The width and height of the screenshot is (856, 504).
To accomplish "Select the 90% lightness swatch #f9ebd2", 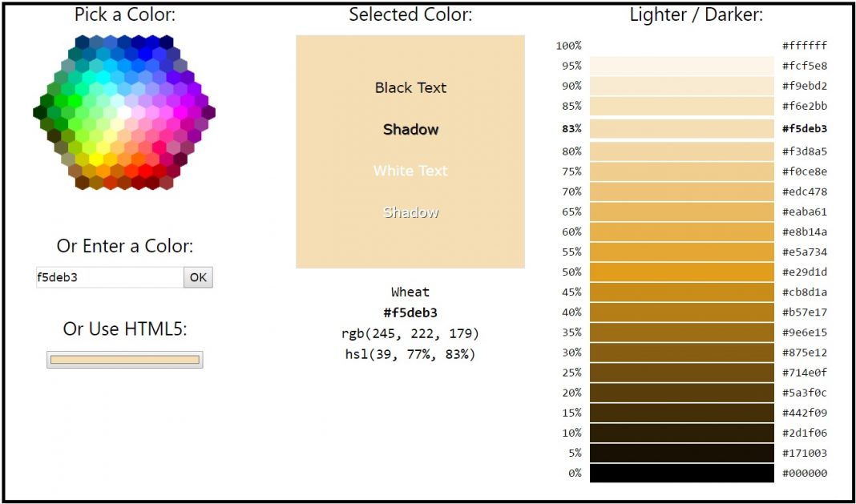I will pos(681,86).
